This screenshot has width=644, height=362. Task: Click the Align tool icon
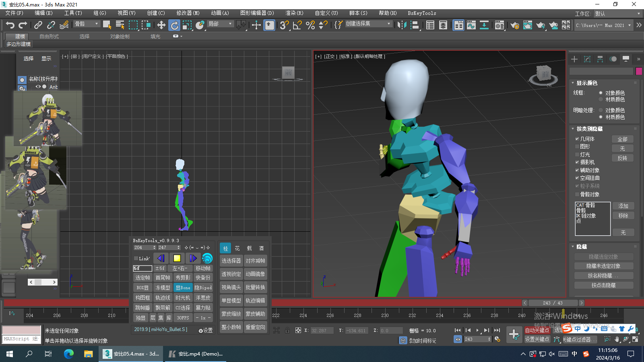415,25
